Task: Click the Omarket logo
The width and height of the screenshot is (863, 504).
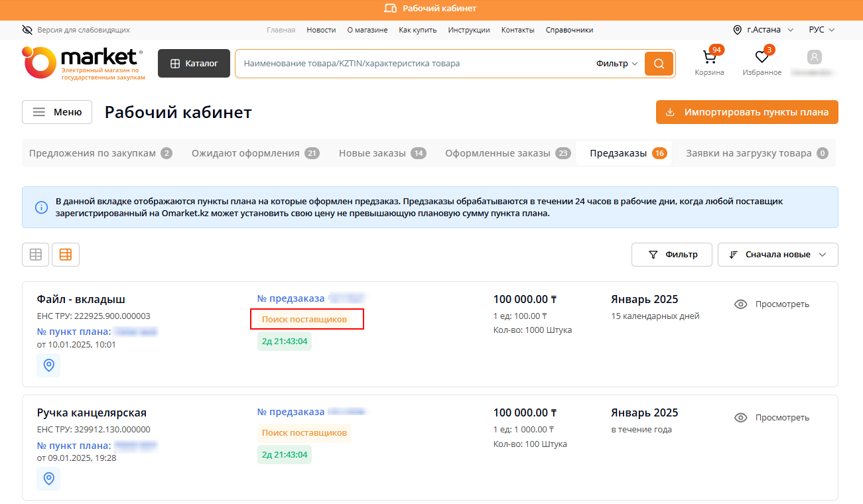Action: (83, 63)
